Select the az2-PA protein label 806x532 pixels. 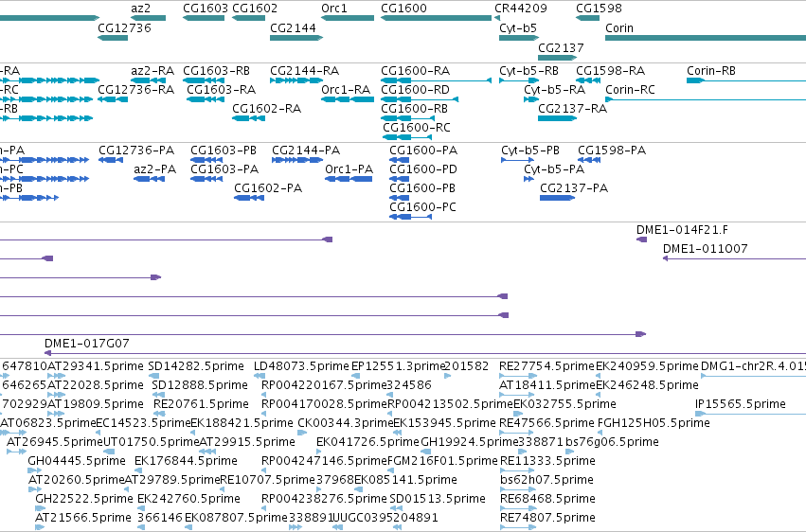[154, 169]
